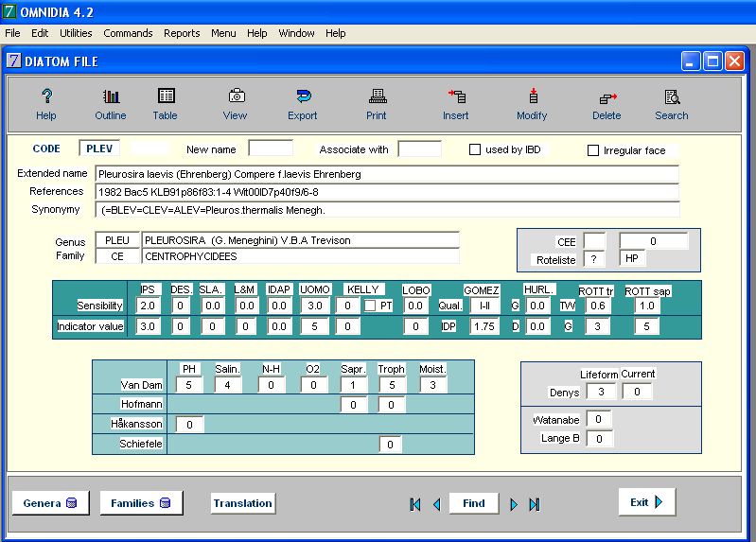The image size is (756, 542).
Task: Click the New name input field
Action: 271,149
